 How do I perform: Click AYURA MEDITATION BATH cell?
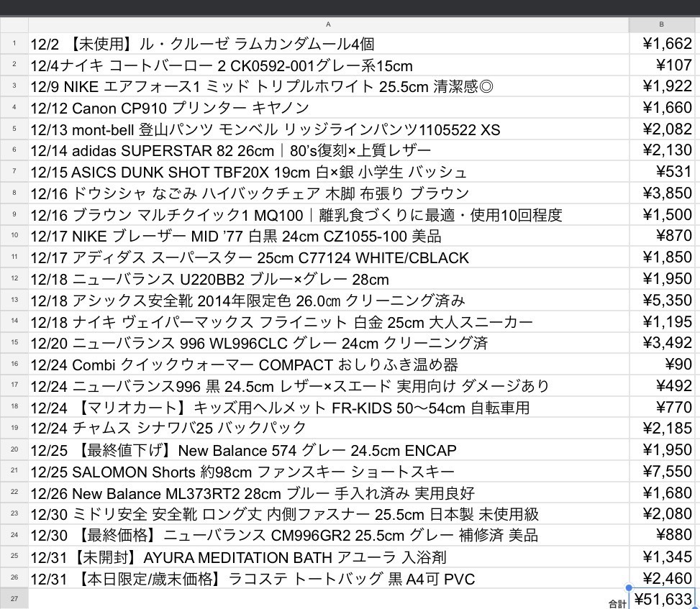329,557
